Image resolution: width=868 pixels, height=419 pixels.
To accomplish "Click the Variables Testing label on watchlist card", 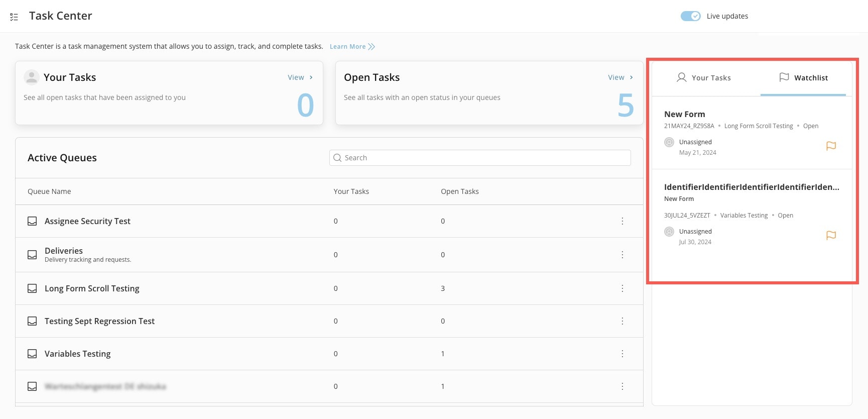I will tap(744, 216).
